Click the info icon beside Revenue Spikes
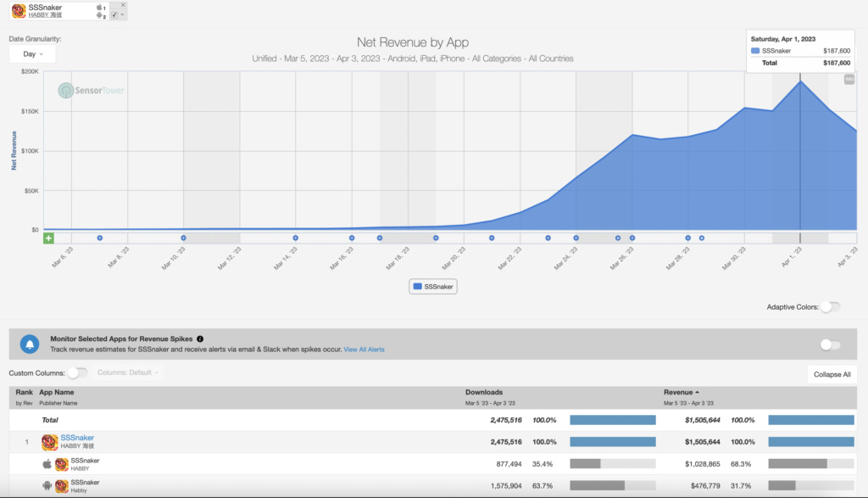This screenshot has height=498, width=868. click(200, 339)
